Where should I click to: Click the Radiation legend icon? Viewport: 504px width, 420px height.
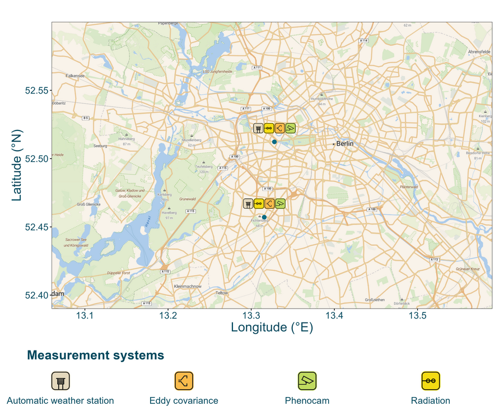tap(431, 381)
